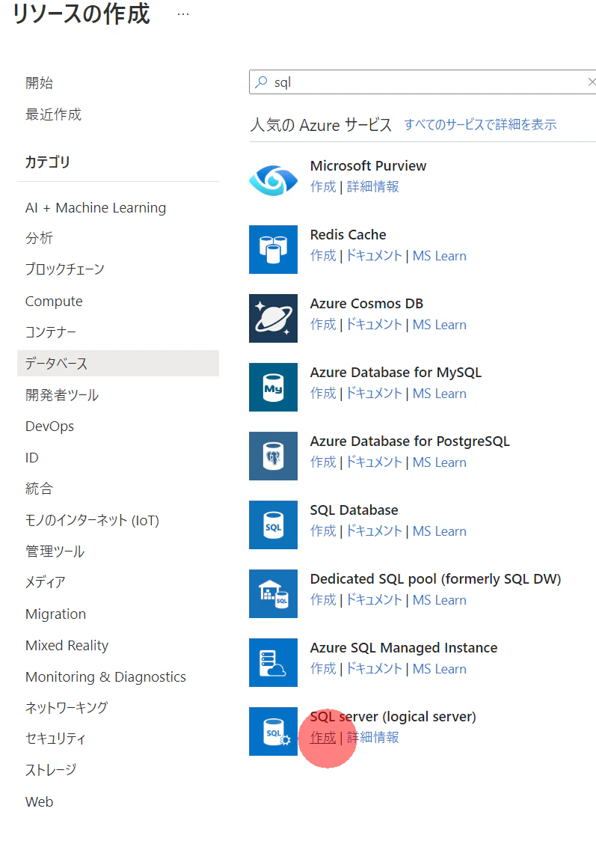
Task: Select 開始 in the left menu
Action: [40, 83]
